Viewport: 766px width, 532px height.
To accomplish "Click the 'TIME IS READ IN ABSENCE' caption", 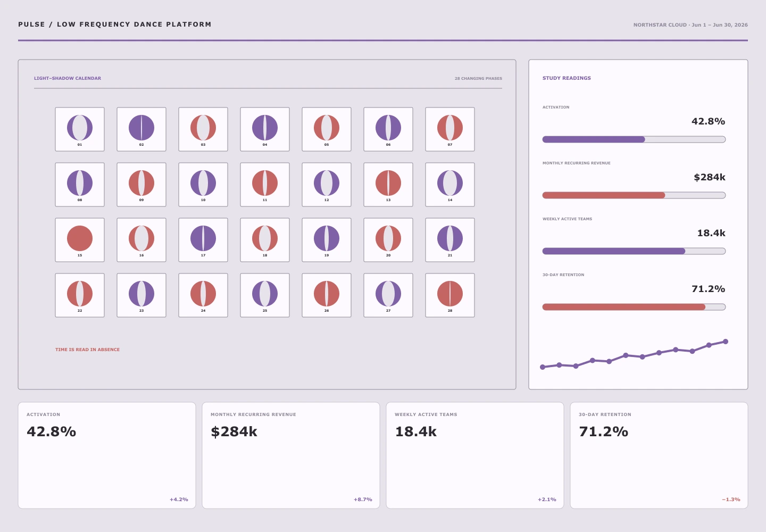I will pyautogui.click(x=87, y=350).
